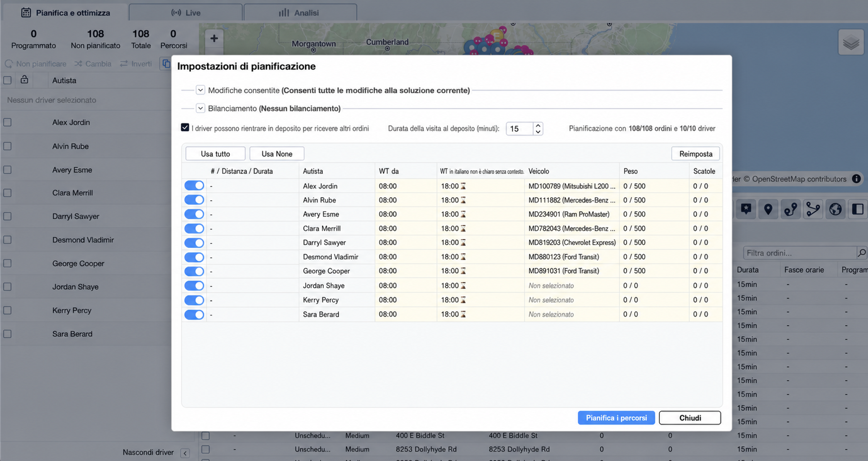Click the hourglass icon in Clara Merrill row
The height and width of the screenshot is (461, 868).
click(463, 229)
